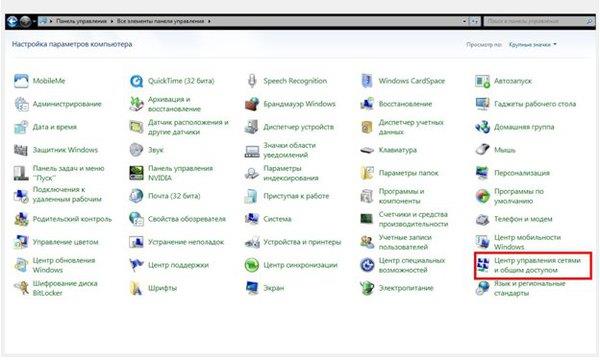Click the Брандмауэр Windows icon
This screenshot has height=360, width=600.
252,104
